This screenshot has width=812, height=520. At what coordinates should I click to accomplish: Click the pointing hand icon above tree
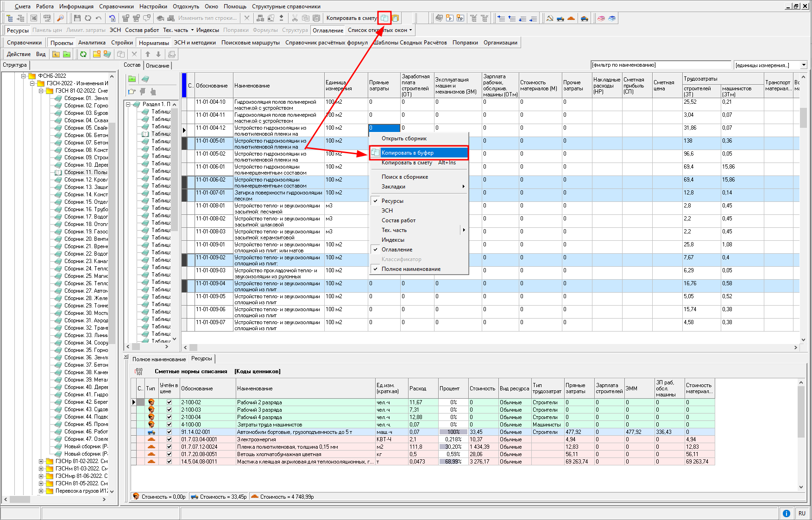pyautogui.click(x=132, y=92)
